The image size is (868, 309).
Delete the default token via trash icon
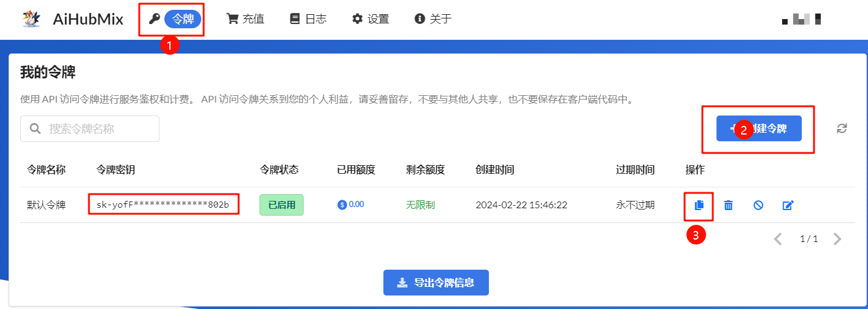tap(728, 205)
